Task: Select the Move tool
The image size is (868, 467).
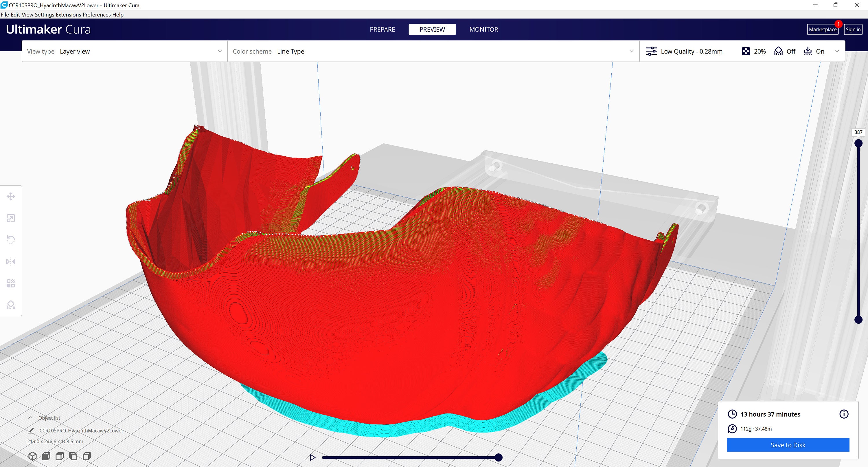Action: [x=11, y=196]
